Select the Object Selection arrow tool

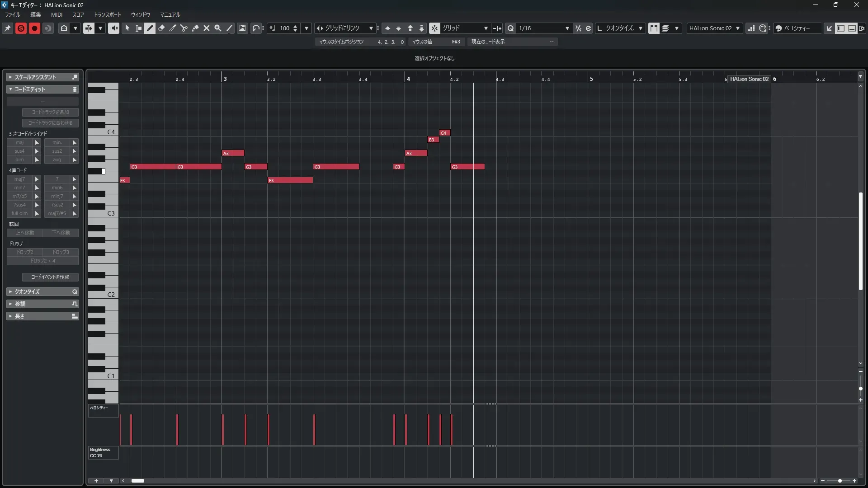(x=127, y=28)
